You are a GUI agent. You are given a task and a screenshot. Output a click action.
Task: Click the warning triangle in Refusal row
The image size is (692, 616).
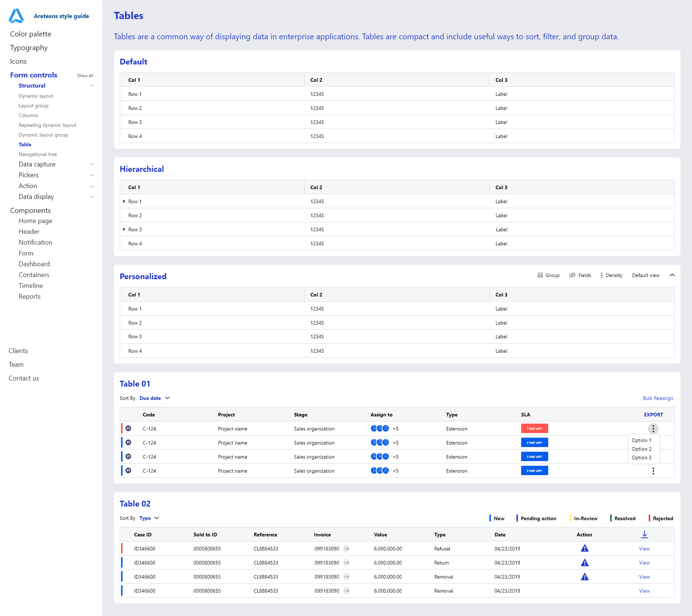[585, 549]
